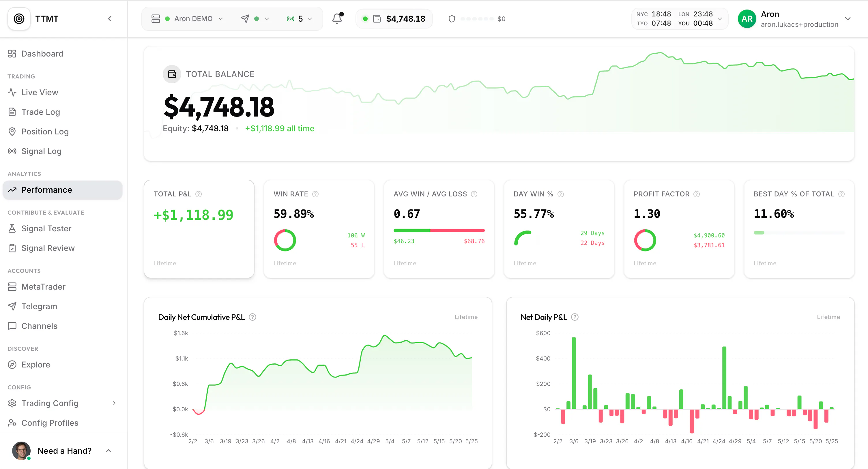Open the Trade Log page
The width and height of the screenshot is (868, 469).
63,112
